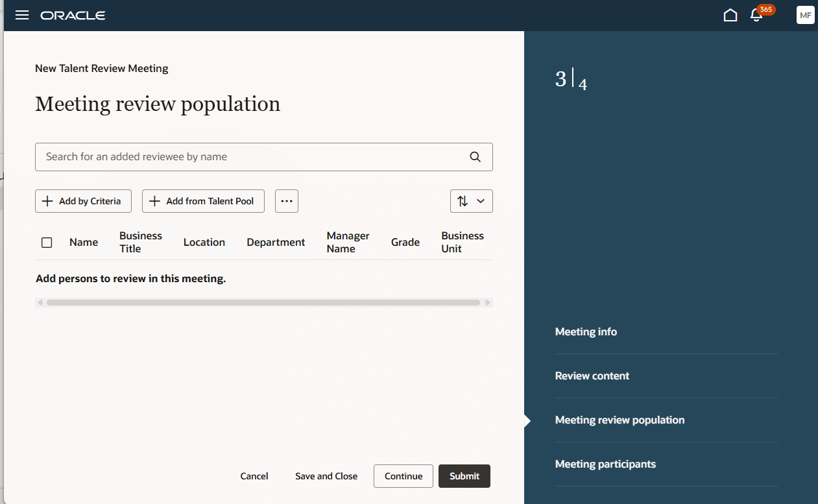Click the horizontal table scrollbar

pyautogui.click(x=263, y=302)
